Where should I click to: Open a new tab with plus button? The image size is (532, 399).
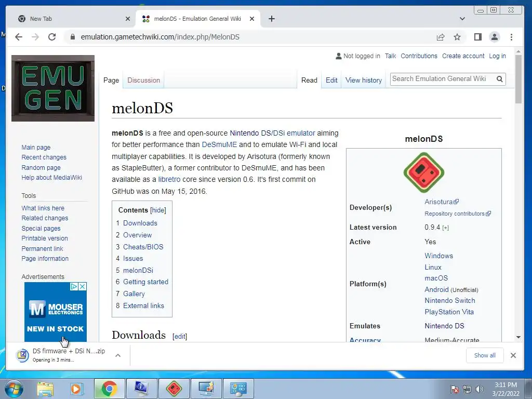(x=271, y=19)
